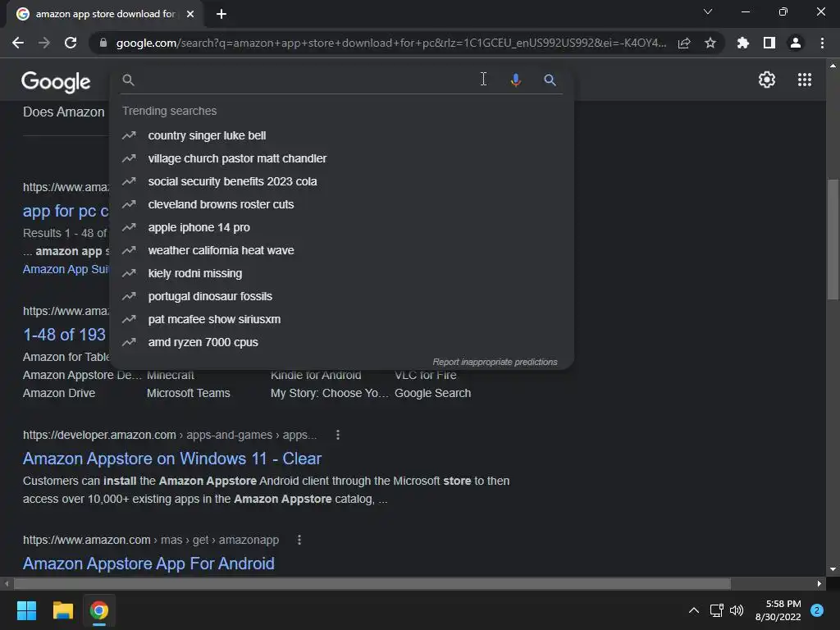Click the horizontal scrollbar thumb

pyautogui.click(x=372, y=583)
